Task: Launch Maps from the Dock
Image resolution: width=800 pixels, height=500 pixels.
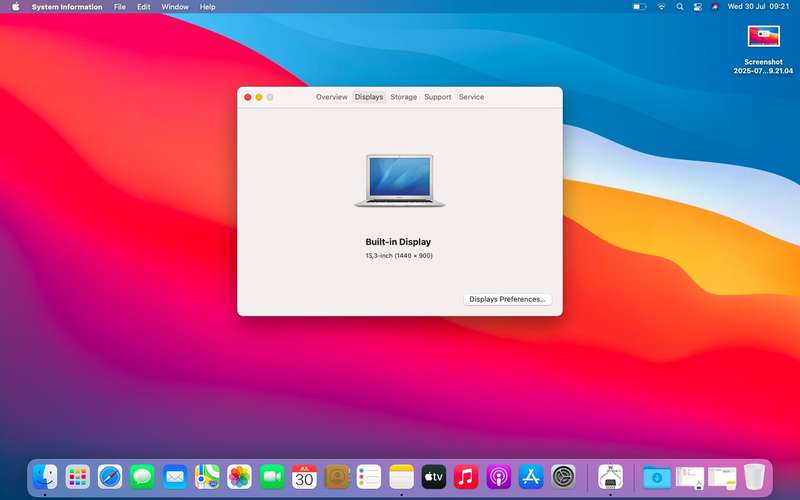Action: [207, 477]
